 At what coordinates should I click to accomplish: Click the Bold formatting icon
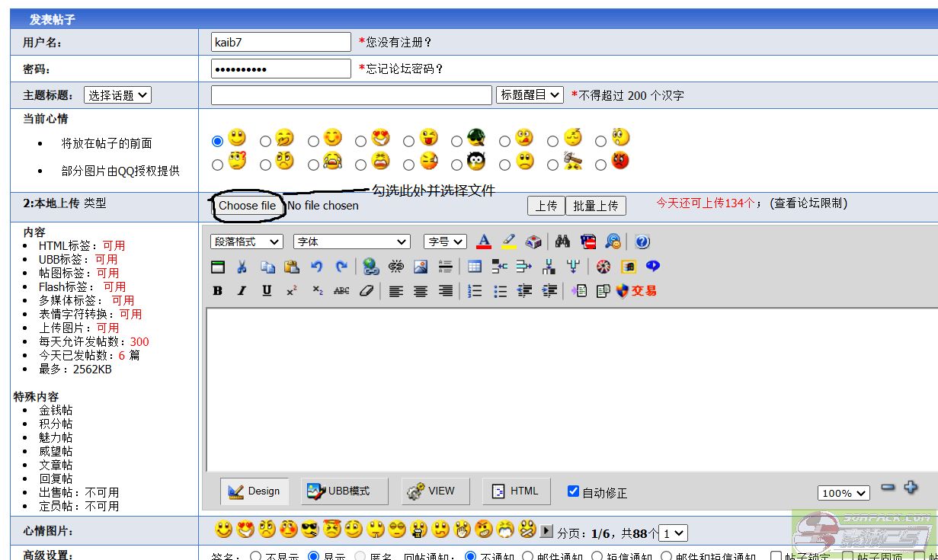click(218, 291)
